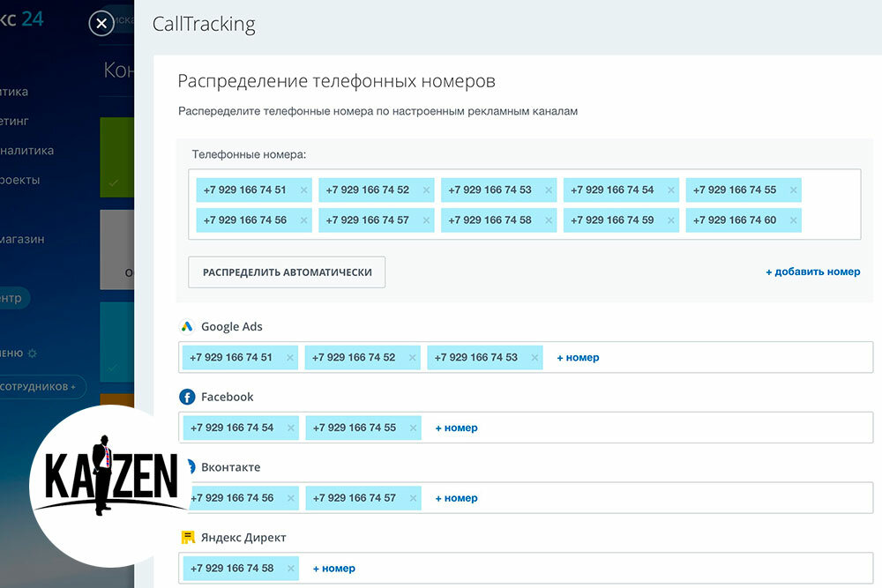
Task: Delete number ending 74 57 in top pool
Action: pos(426,220)
